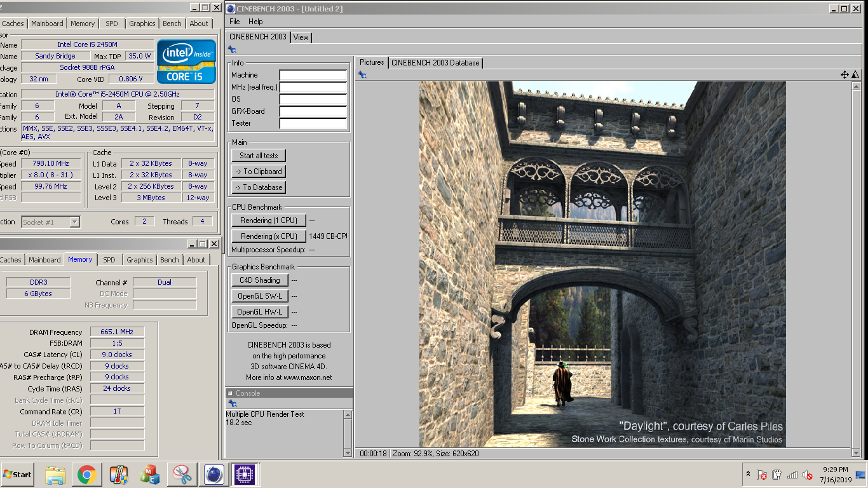Select the Pictures tab

[372, 62]
